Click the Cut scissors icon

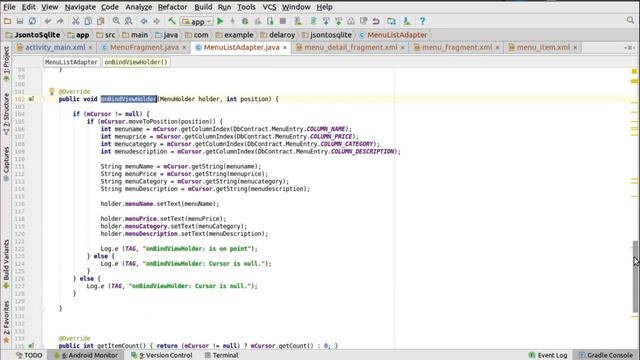76,21
